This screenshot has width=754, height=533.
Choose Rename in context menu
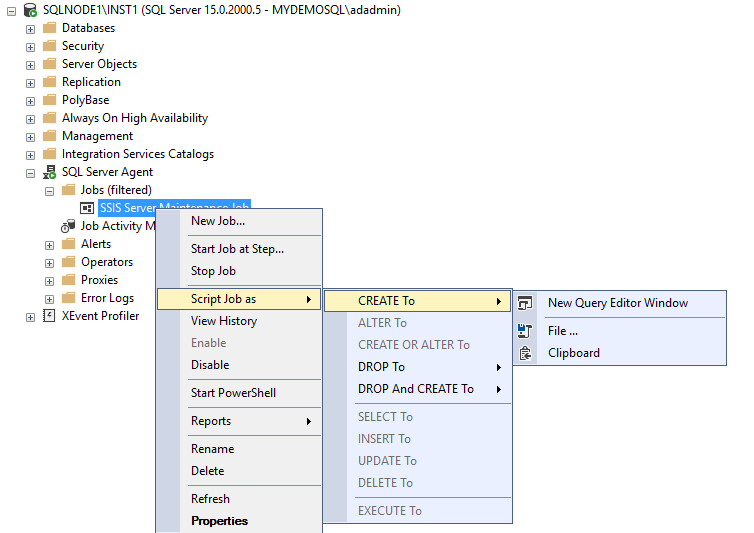click(239, 449)
